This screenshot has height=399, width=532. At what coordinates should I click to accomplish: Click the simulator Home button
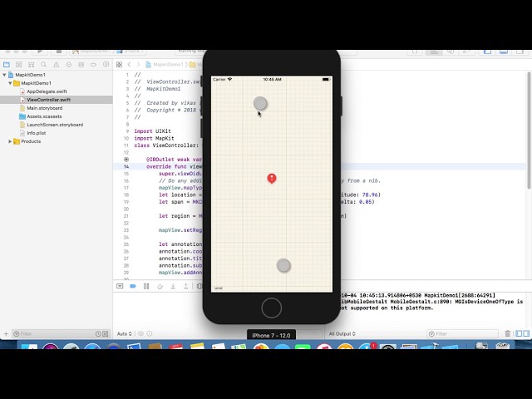coord(272,308)
